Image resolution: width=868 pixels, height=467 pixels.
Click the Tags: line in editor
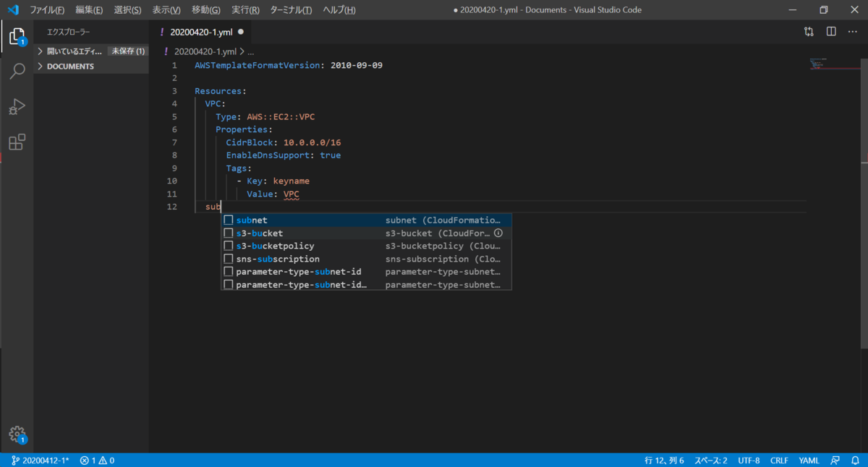coord(239,168)
